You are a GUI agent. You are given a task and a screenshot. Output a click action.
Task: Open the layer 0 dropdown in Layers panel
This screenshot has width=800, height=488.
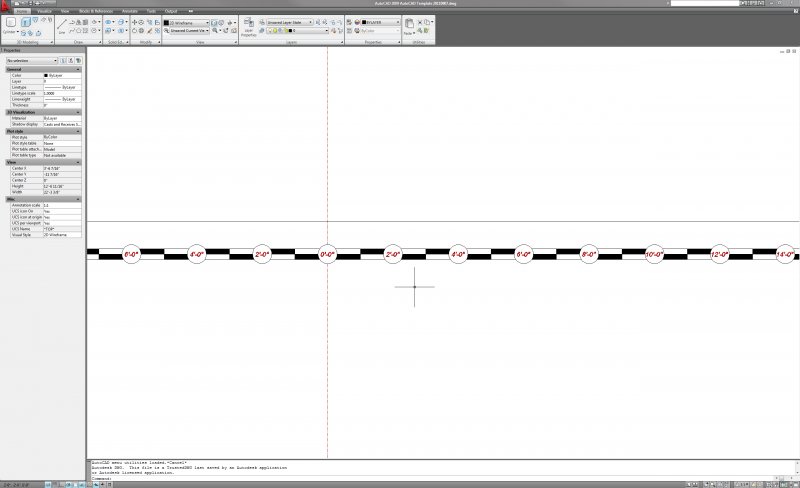click(297, 31)
